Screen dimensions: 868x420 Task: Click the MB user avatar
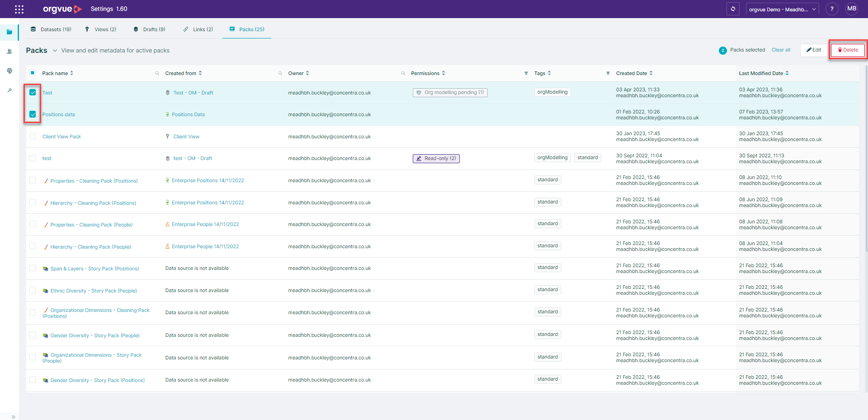click(x=852, y=9)
